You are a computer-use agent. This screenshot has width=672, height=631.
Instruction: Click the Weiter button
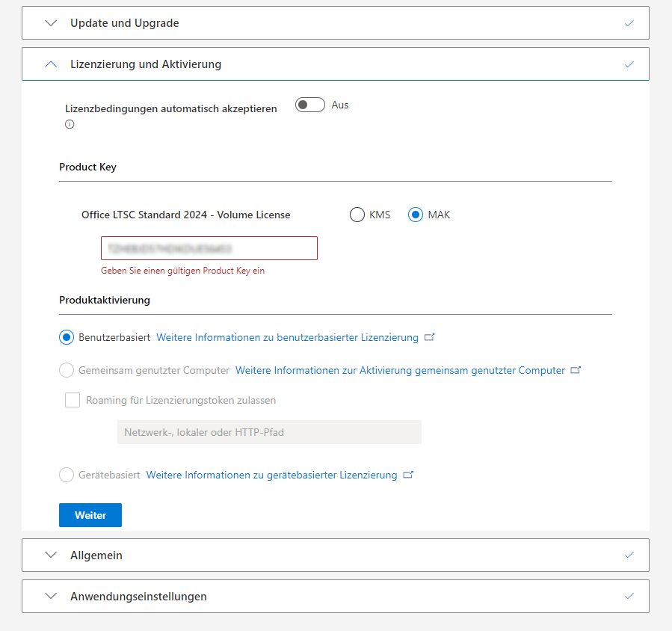coord(90,514)
